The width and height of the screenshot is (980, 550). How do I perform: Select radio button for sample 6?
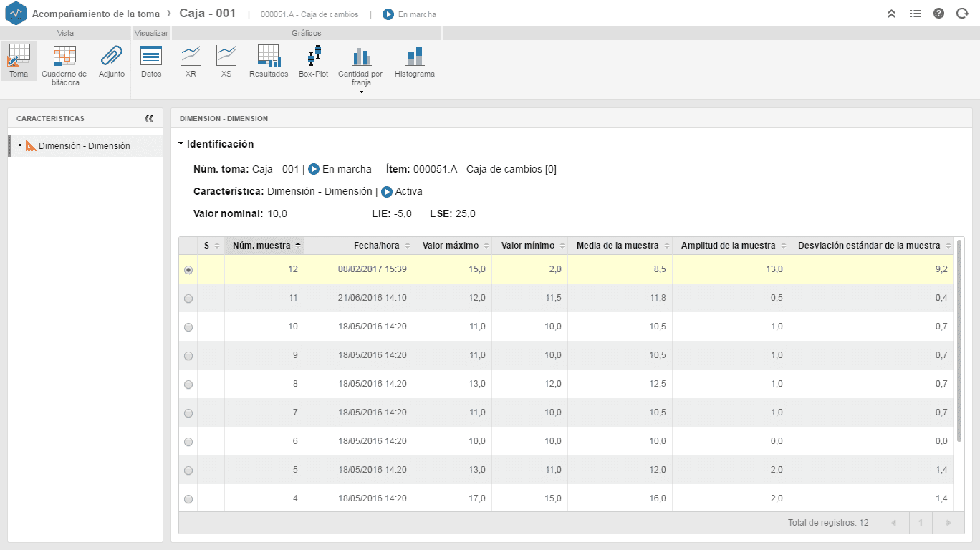[x=188, y=442]
